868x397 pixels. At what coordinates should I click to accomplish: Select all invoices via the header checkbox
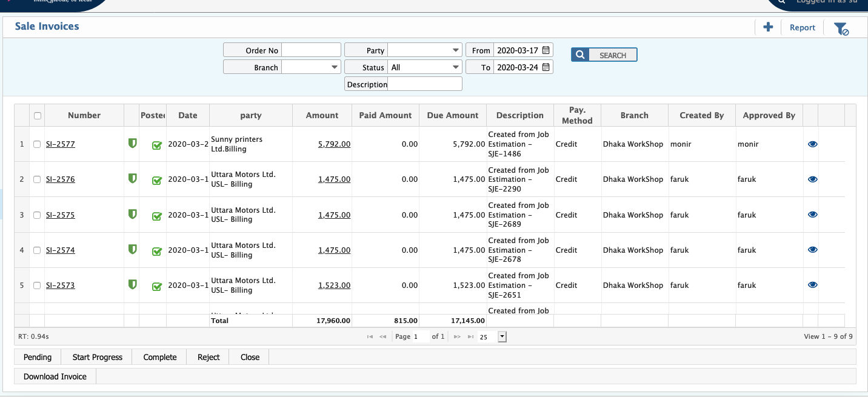tap(36, 115)
